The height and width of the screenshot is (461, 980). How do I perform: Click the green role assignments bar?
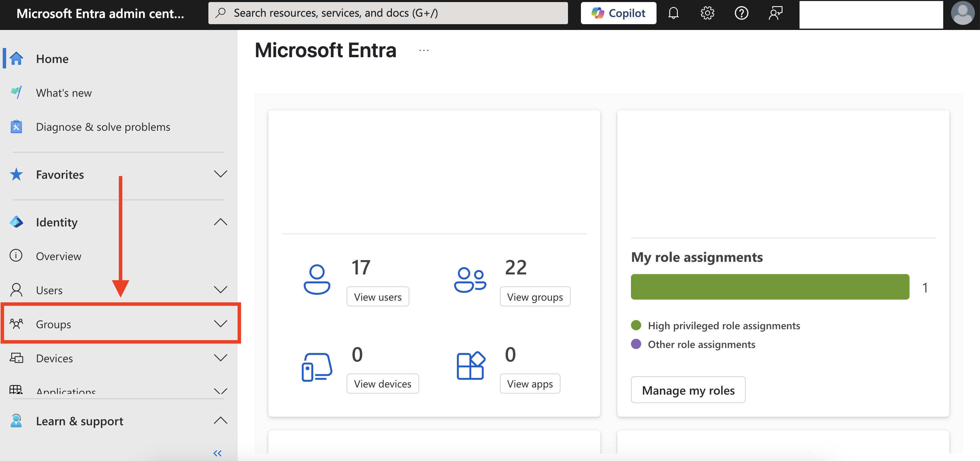pyautogui.click(x=770, y=287)
